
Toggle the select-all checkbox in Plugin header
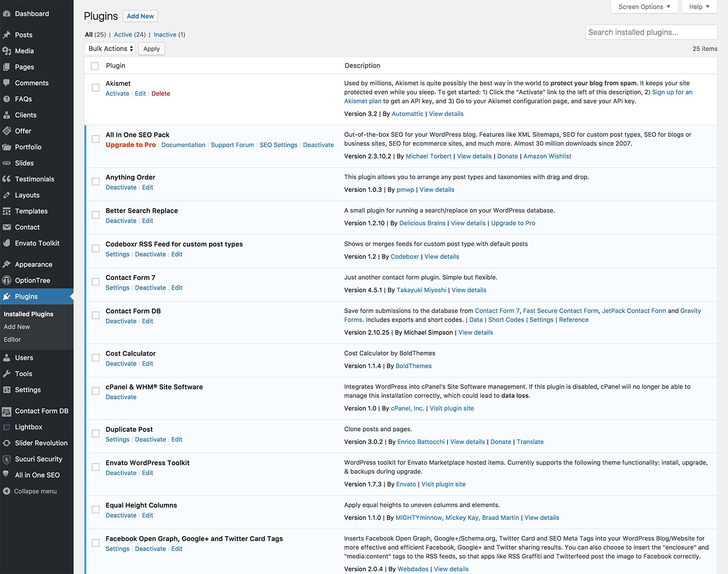(95, 66)
